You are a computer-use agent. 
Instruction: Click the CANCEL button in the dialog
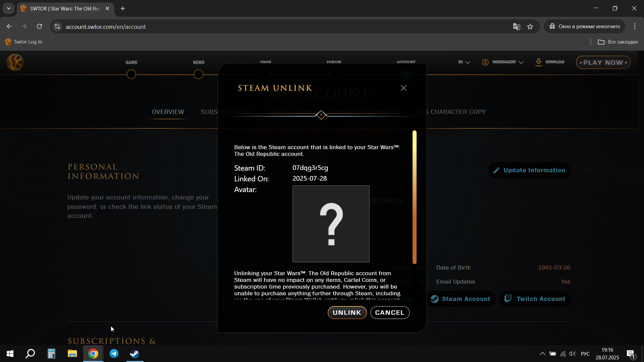(390, 312)
